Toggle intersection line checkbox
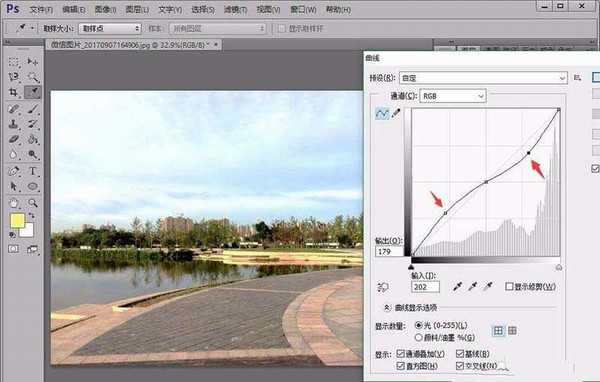Image resolution: width=600 pixels, height=382 pixels. coord(460,366)
